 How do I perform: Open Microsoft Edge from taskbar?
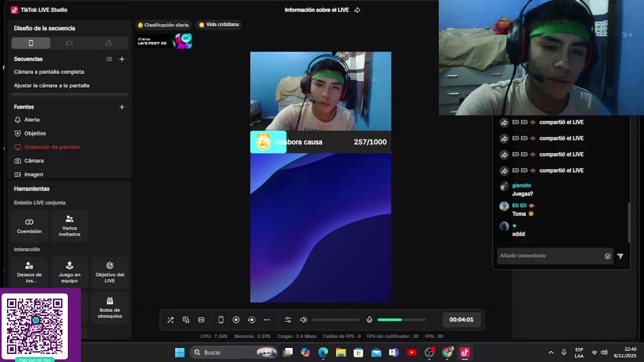[x=323, y=352]
